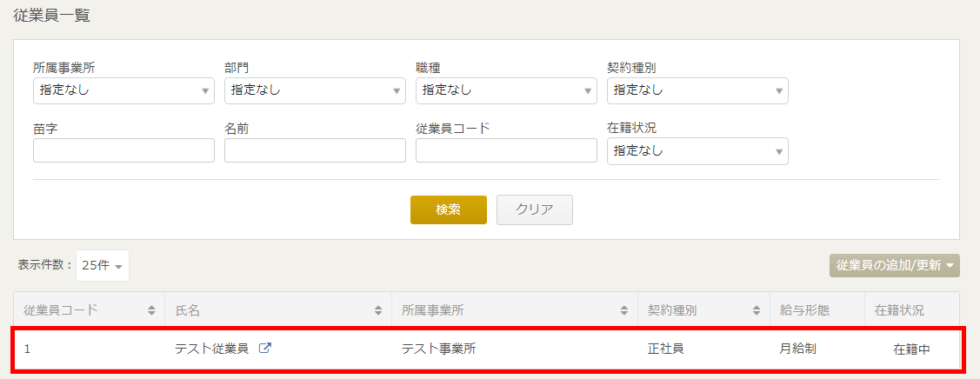Click 在籍状況 column header in table

pyautogui.click(x=899, y=310)
